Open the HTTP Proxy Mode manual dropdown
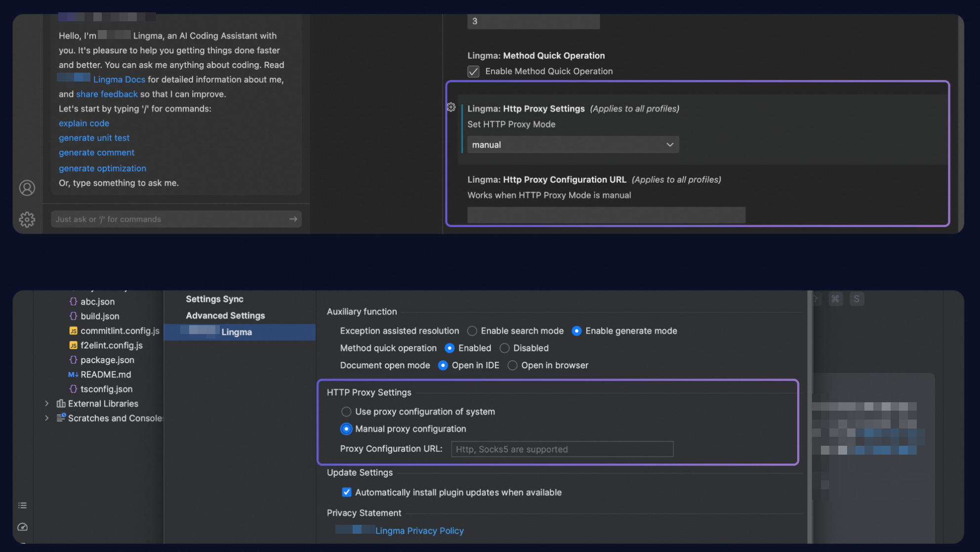Screen dimensions: 980x552 pos(572,145)
